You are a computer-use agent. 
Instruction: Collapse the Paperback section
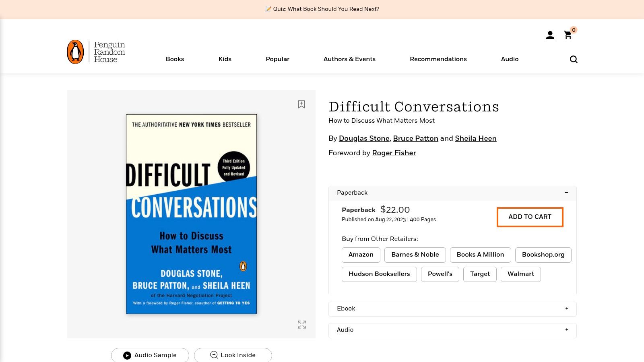[566, 193]
